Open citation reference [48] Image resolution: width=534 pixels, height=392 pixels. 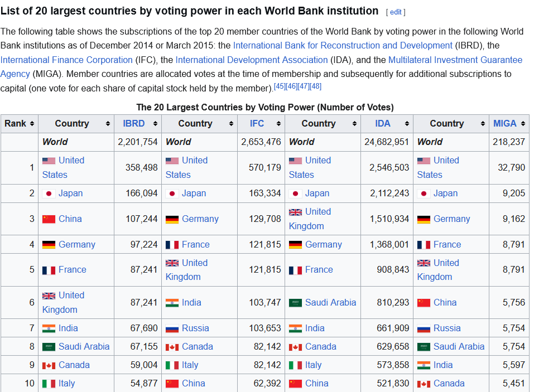point(315,86)
